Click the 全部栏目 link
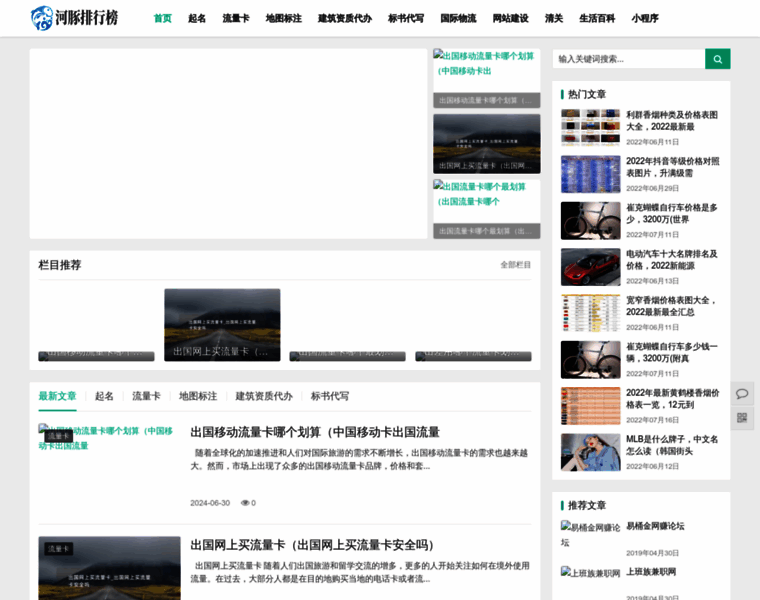Screen dimensions: 760x600 pos(516,265)
